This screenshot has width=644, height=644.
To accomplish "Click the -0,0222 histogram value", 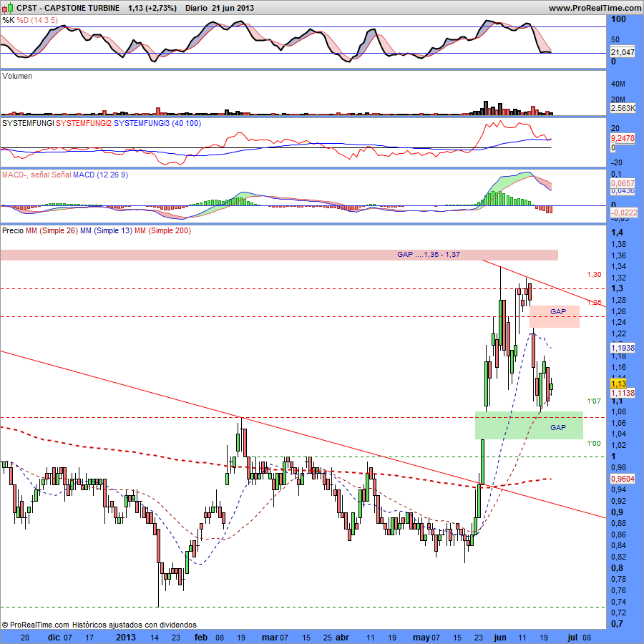I will click(624, 213).
